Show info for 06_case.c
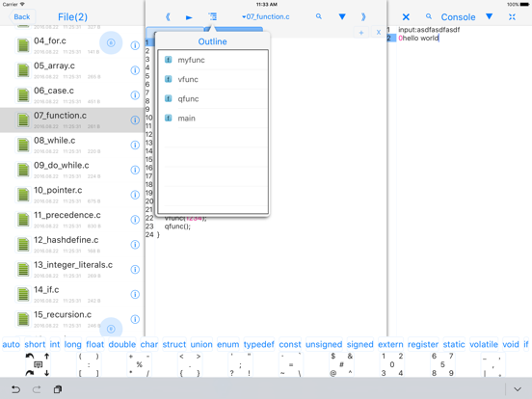This screenshot has height=399, width=532. [135, 95]
